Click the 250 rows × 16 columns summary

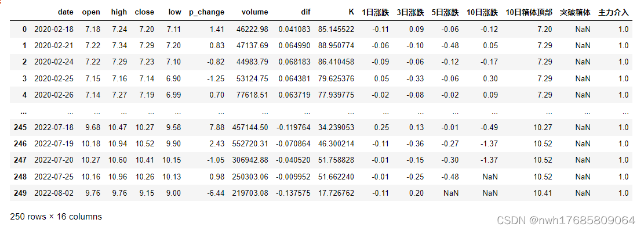[56, 217]
